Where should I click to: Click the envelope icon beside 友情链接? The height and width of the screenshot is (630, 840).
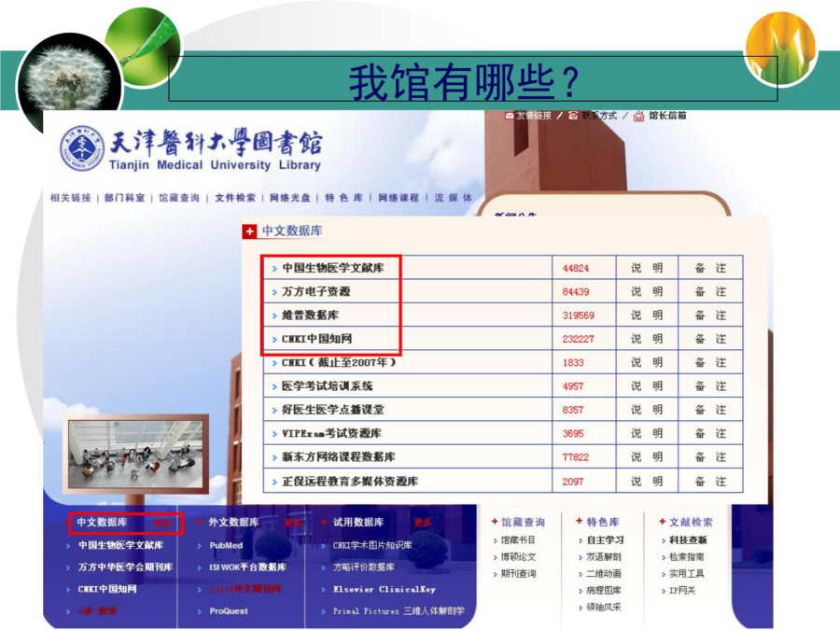509,116
